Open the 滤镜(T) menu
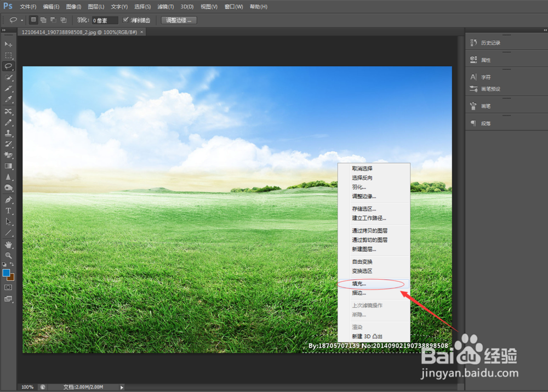Viewport: 548px width, 392px height. pyautogui.click(x=165, y=7)
